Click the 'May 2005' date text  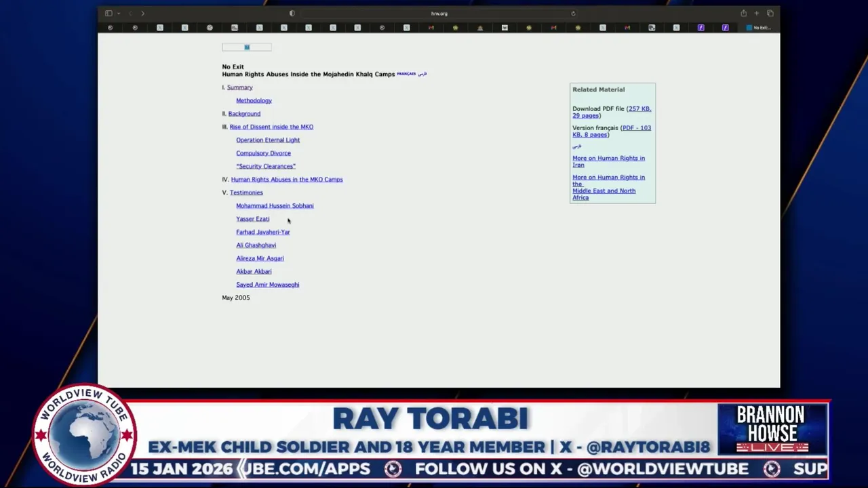[x=235, y=298]
